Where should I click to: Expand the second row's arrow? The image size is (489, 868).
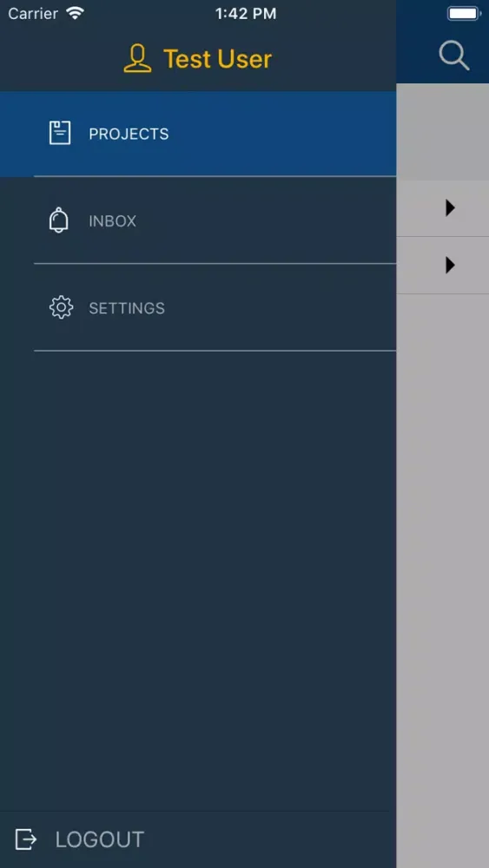click(x=450, y=266)
